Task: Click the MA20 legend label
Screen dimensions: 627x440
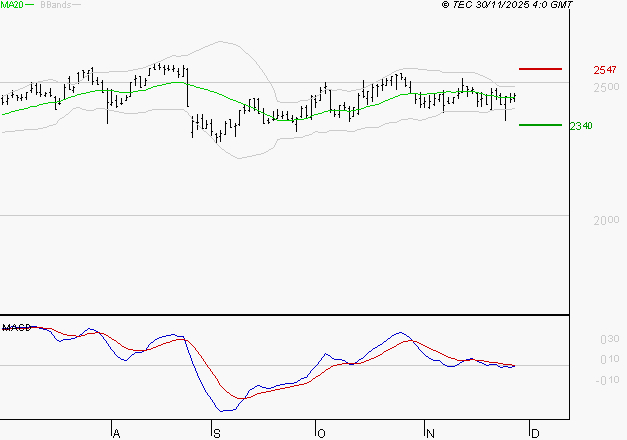Action: coord(12,5)
